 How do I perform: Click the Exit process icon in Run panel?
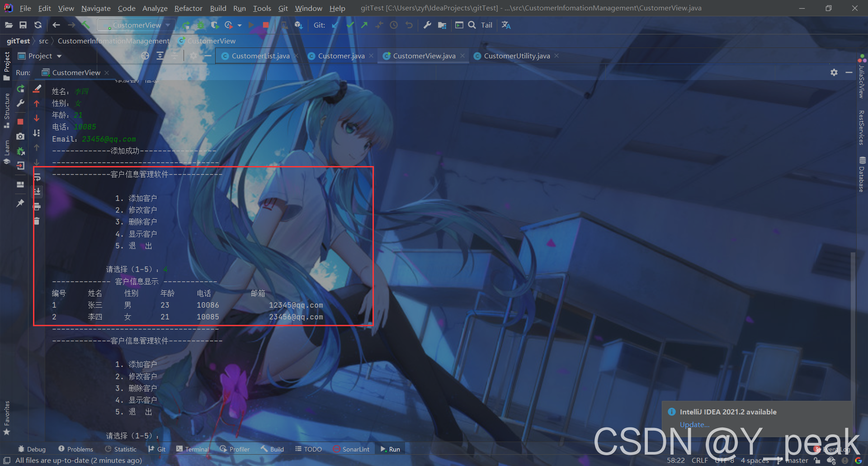(20, 166)
